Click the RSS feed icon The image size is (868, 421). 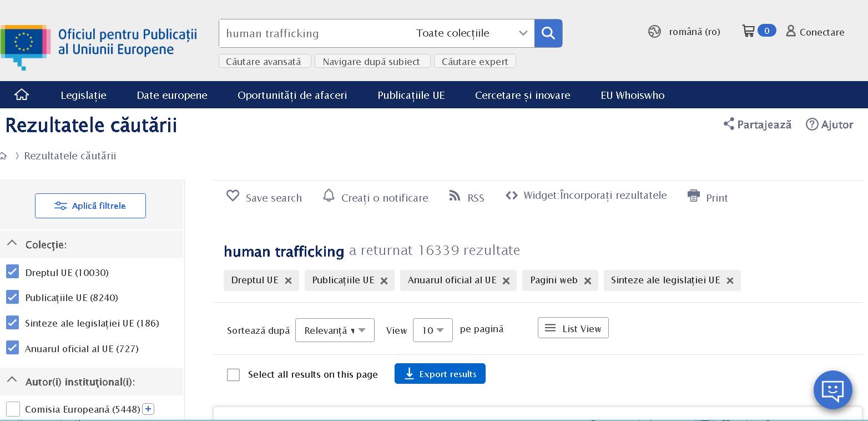pos(455,196)
